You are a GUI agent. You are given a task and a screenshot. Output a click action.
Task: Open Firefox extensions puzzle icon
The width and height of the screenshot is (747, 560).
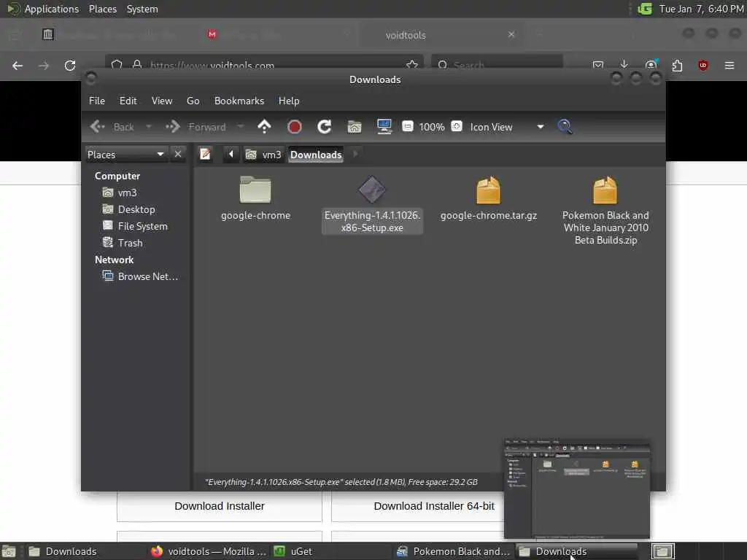677,65
